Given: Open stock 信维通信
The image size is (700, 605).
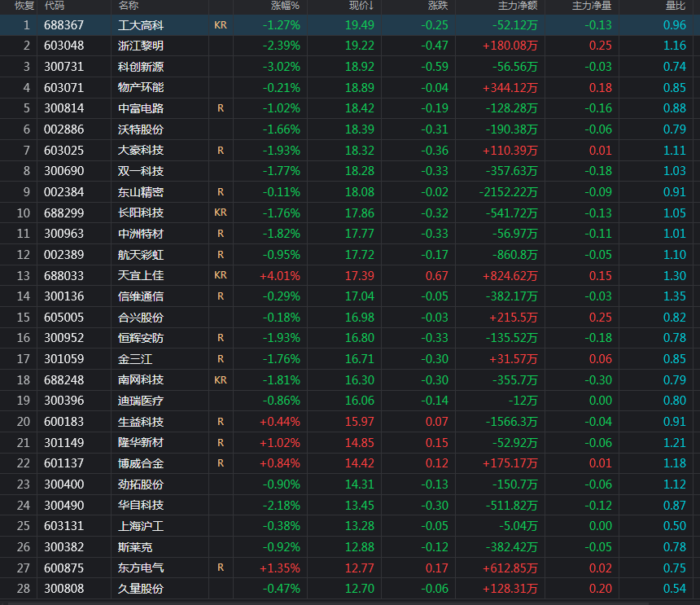Looking at the screenshot, I should (141, 296).
